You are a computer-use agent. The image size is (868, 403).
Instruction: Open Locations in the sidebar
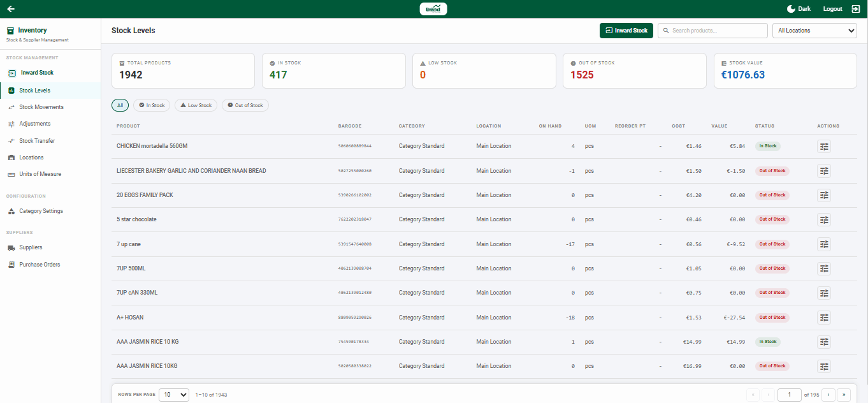[x=50, y=158]
